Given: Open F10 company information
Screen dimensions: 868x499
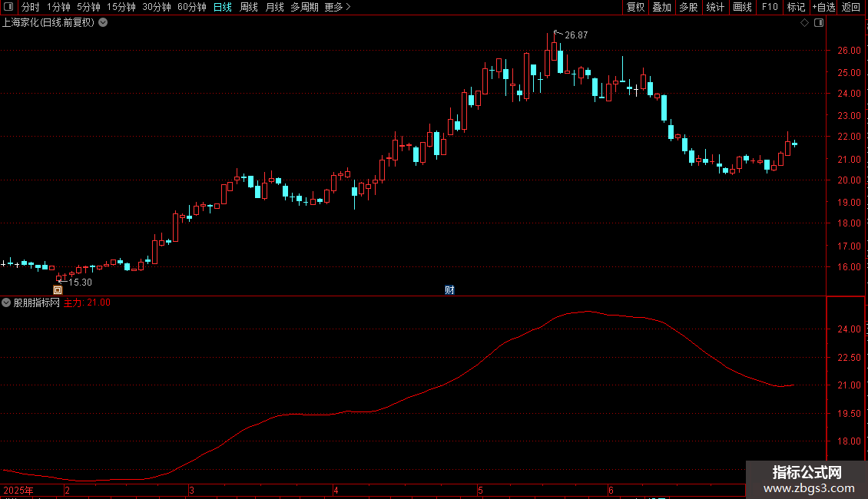Looking at the screenshot, I should tap(770, 7).
